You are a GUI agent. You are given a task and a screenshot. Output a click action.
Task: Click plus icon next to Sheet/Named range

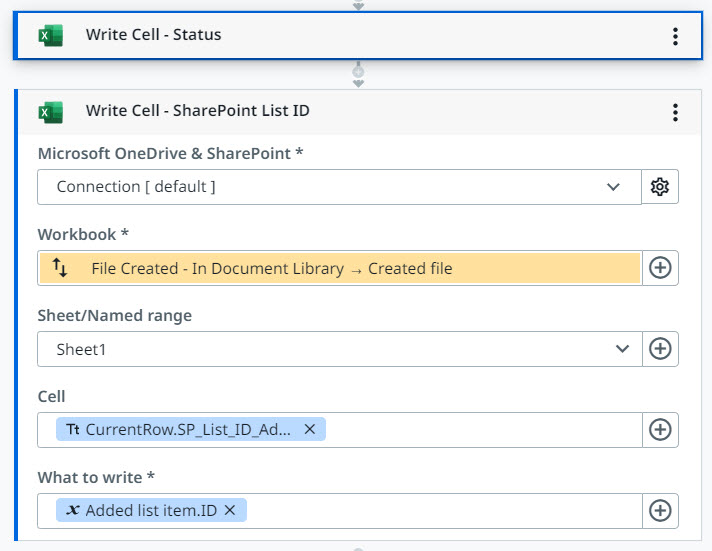click(660, 349)
